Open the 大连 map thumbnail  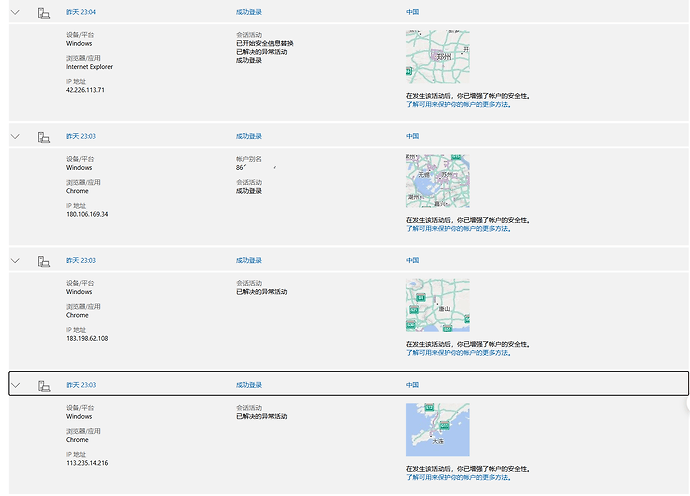tap(437, 430)
